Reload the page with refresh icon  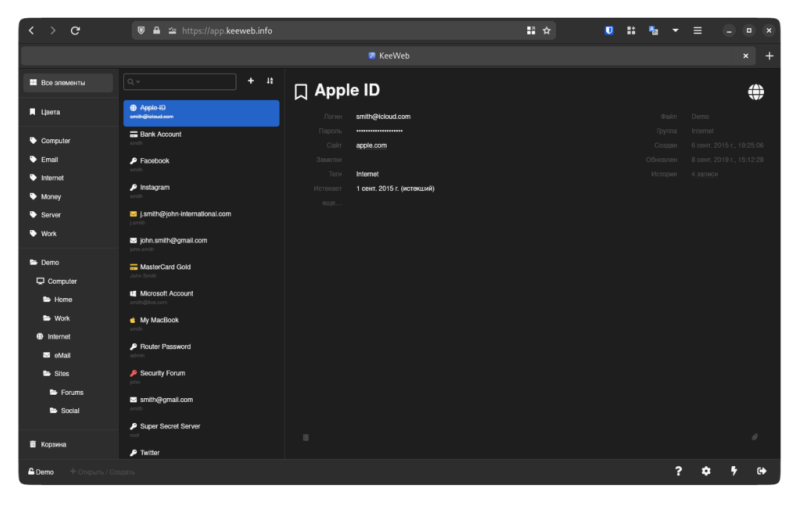(75, 31)
